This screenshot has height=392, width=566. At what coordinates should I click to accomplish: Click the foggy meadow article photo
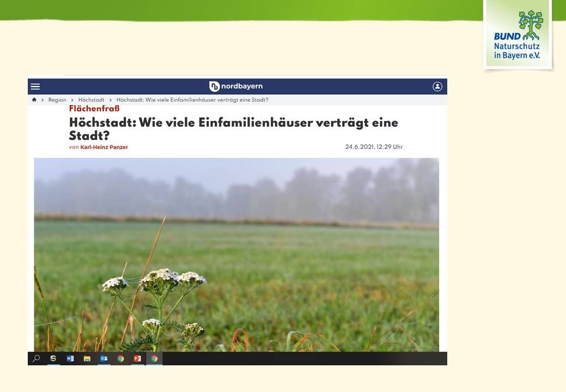(x=236, y=254)
